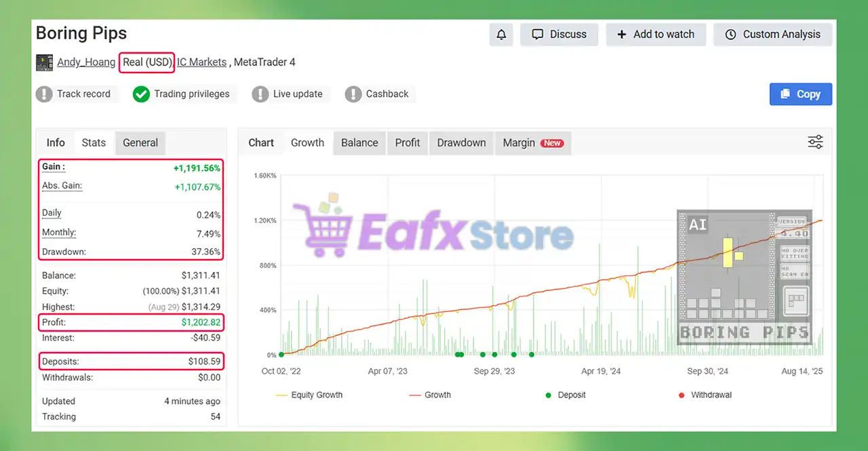Open the IC Markets broker link
This screenshot has width=868, height=451.
coord(201,62)
